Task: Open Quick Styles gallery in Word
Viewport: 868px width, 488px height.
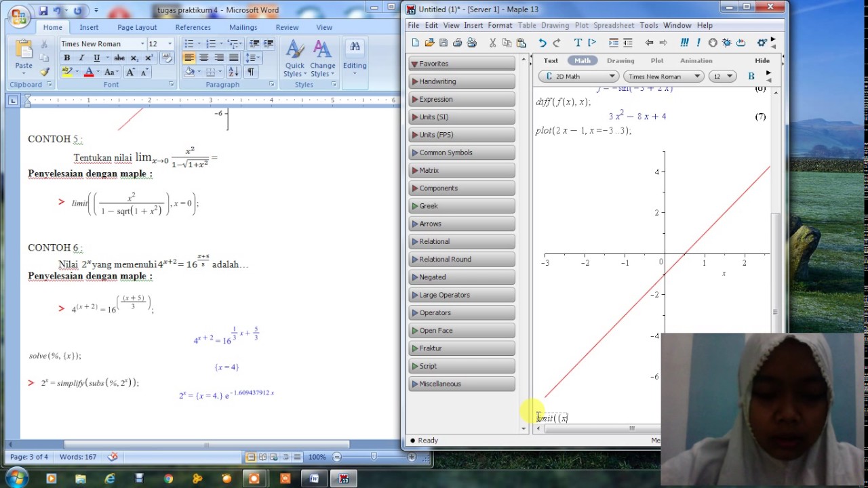Action: tap(295, 59)
